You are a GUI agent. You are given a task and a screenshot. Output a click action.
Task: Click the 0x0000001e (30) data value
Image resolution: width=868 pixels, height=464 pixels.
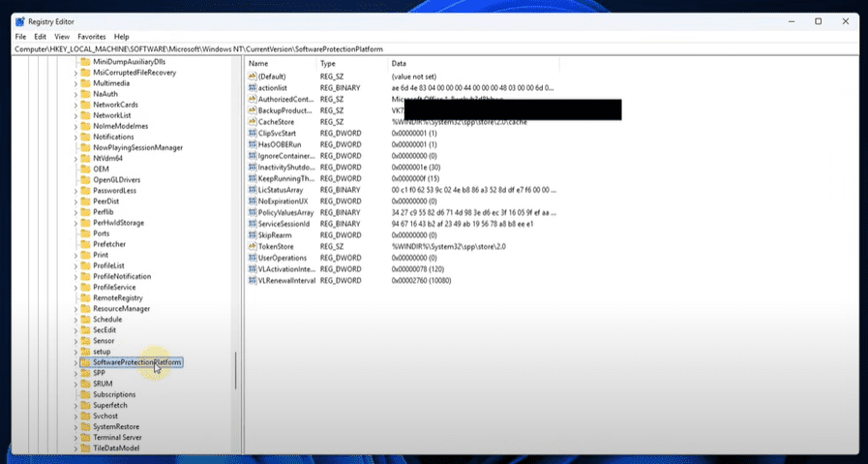(x=416, y=167)
